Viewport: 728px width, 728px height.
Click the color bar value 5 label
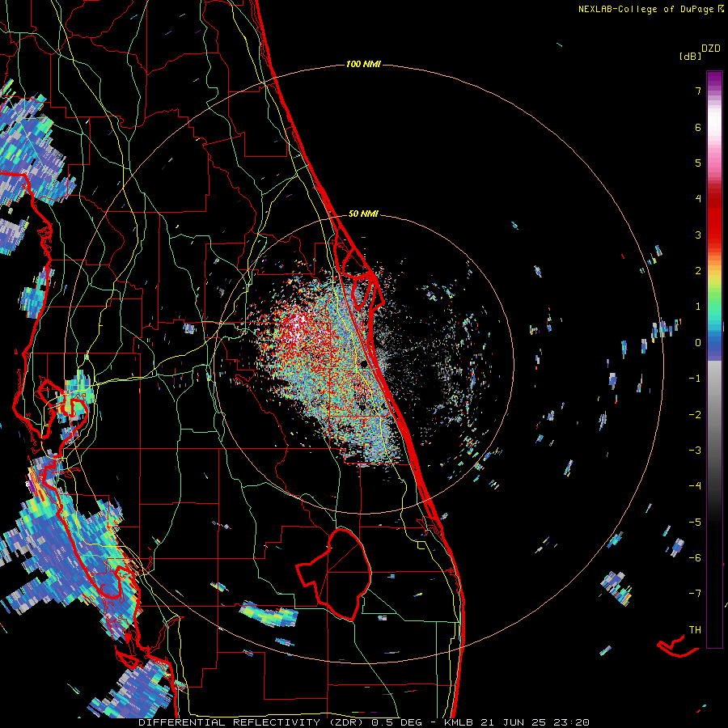coord(698,163)
